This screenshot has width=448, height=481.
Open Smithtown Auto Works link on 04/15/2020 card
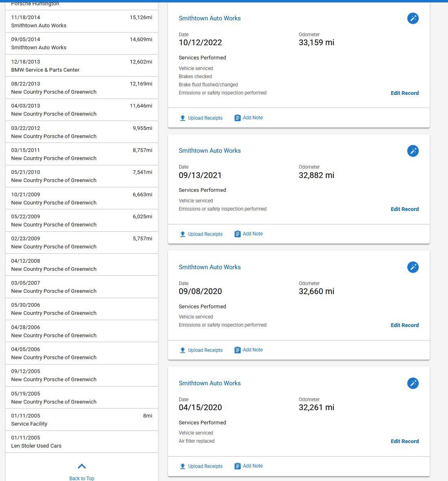pyautogui.click(x=210, y=383)
